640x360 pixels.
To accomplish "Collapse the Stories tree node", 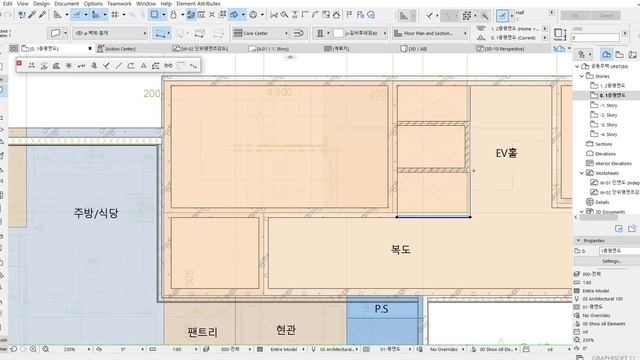I will [x=582, y=76].
